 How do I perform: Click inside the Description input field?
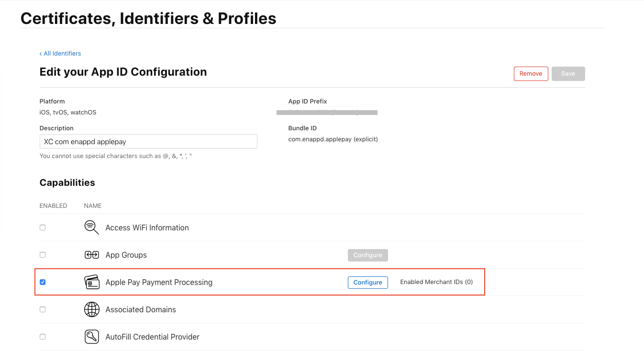[x=148, y=141]
